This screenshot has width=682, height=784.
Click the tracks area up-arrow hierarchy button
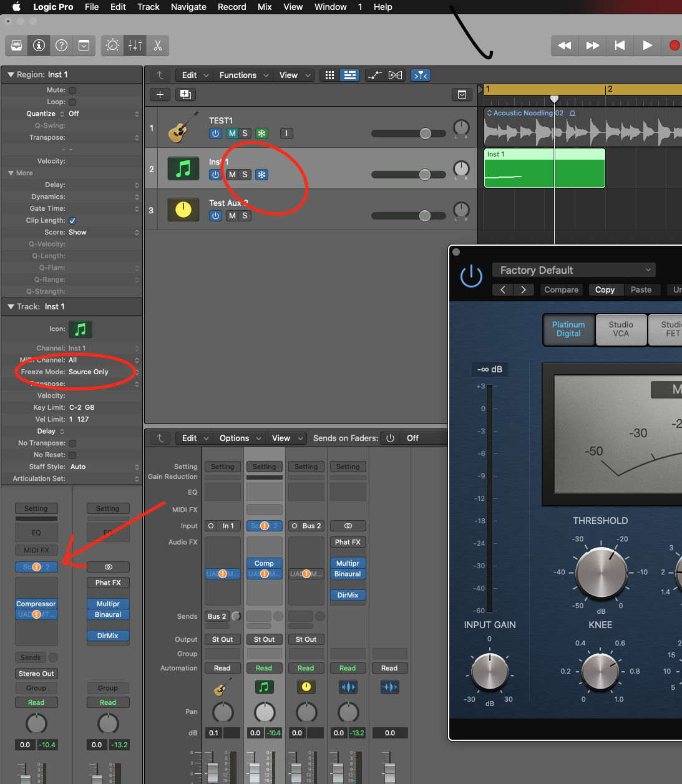click(160, 75)
